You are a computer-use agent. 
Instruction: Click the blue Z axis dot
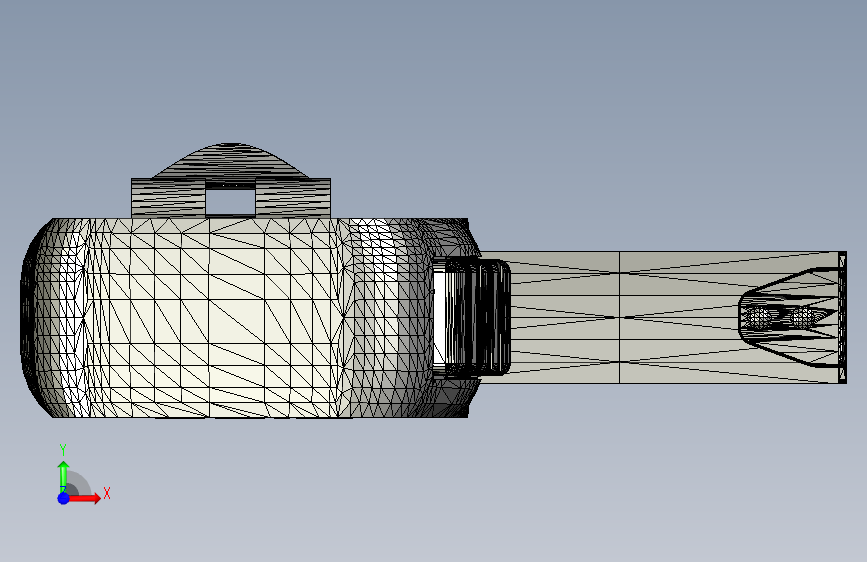pos(63,498)
